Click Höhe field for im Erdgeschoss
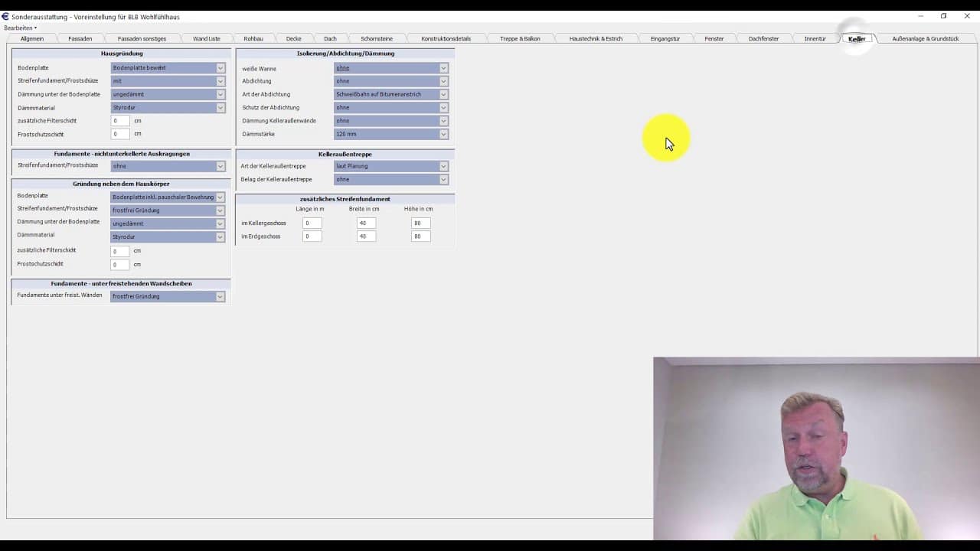Screen dimensions: 980x551 point(420,236)
